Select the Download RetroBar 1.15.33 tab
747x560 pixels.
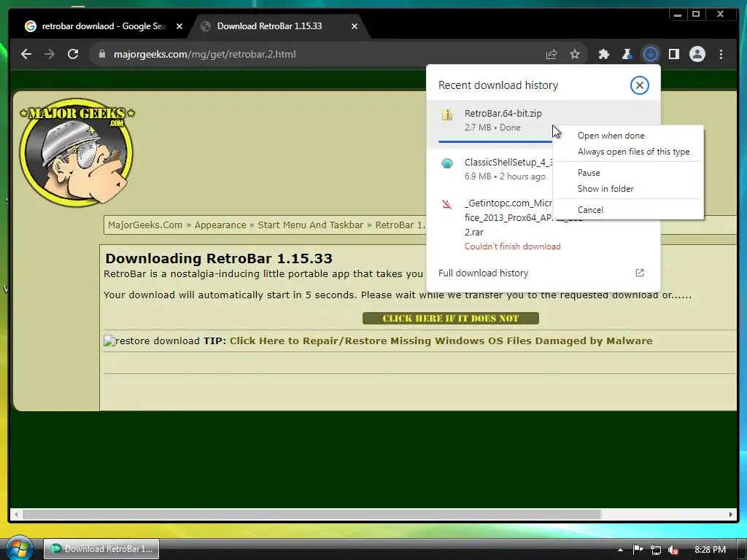point(269,26)
